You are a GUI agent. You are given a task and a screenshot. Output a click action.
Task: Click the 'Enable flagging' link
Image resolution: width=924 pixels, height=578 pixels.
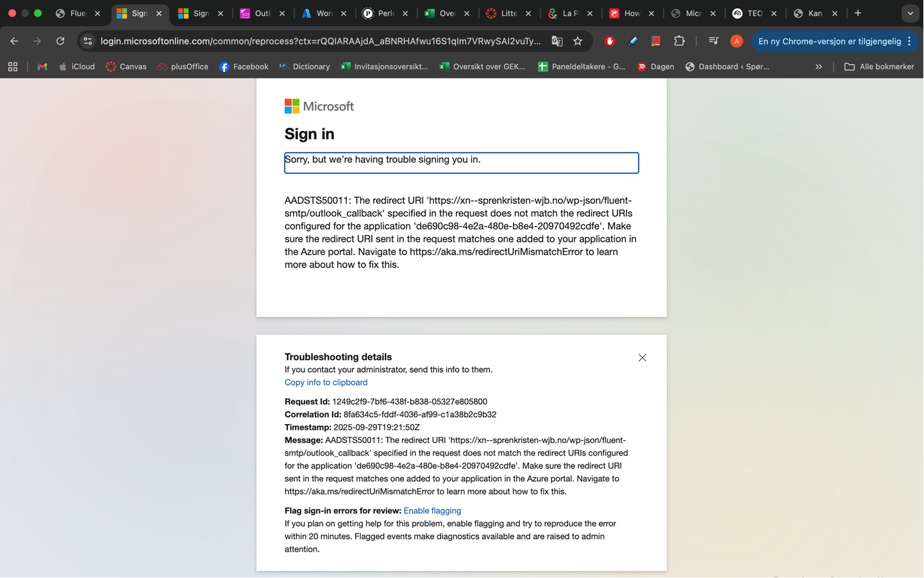tap(432, 511)
